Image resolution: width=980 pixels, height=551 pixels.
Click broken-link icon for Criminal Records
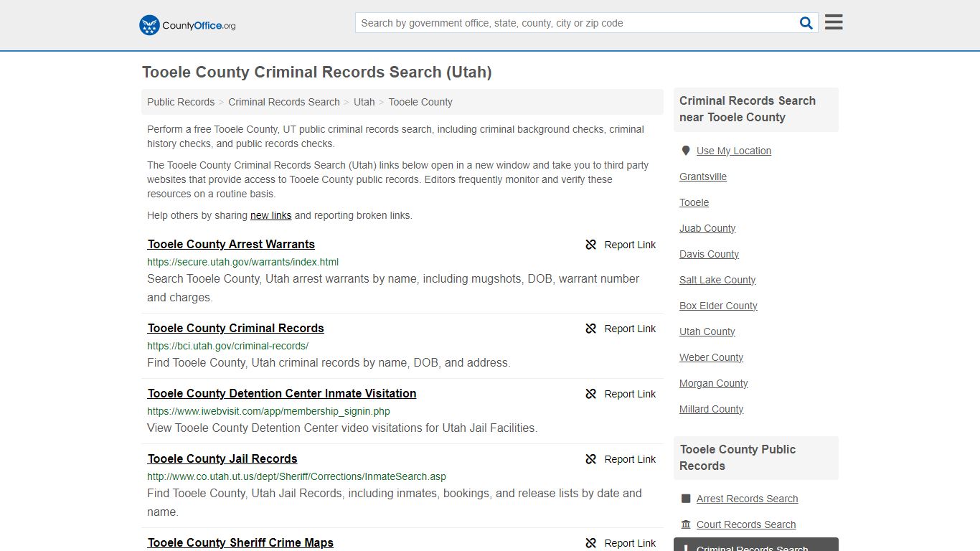pyautogui.click(x=591, y=329)
